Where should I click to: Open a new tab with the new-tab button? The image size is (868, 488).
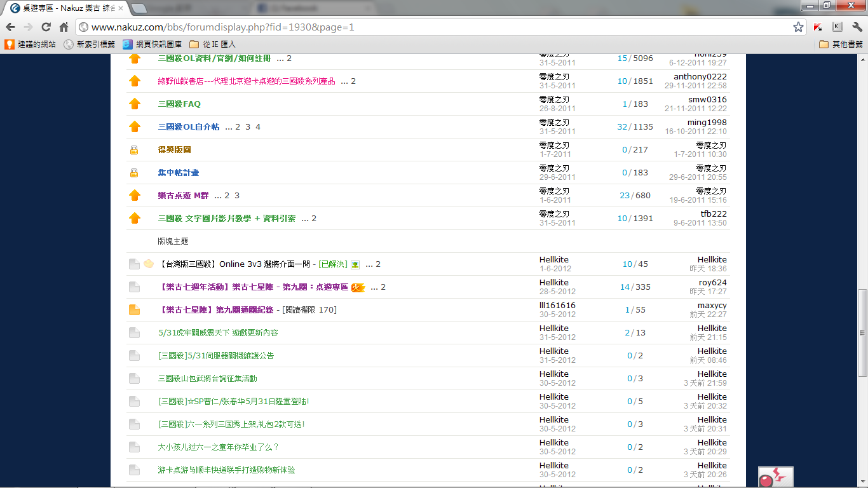click(139, 8)
